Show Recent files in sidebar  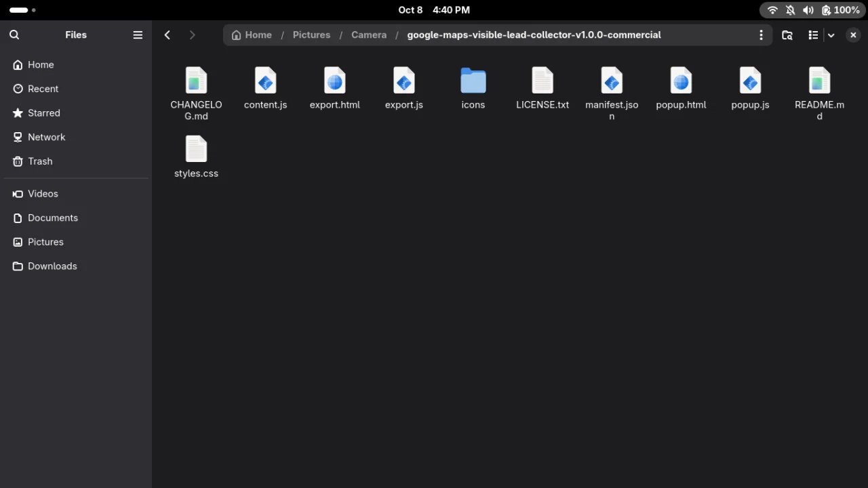pos(76,89)
